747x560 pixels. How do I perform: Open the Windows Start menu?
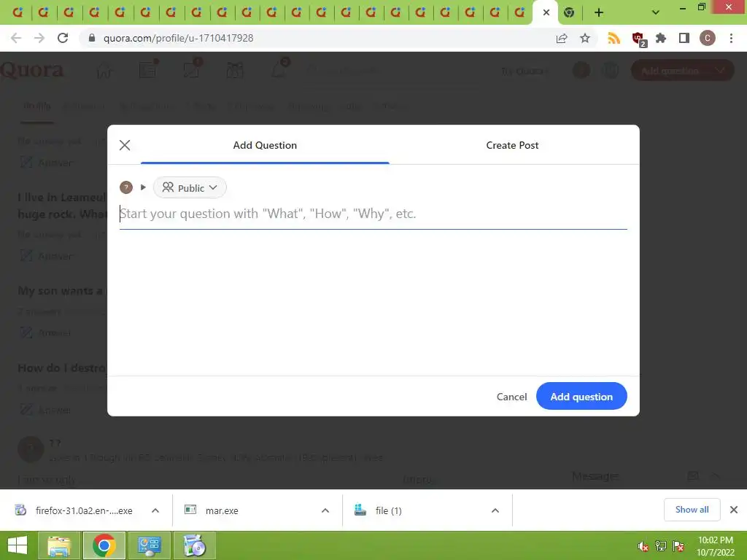(18, 545)
